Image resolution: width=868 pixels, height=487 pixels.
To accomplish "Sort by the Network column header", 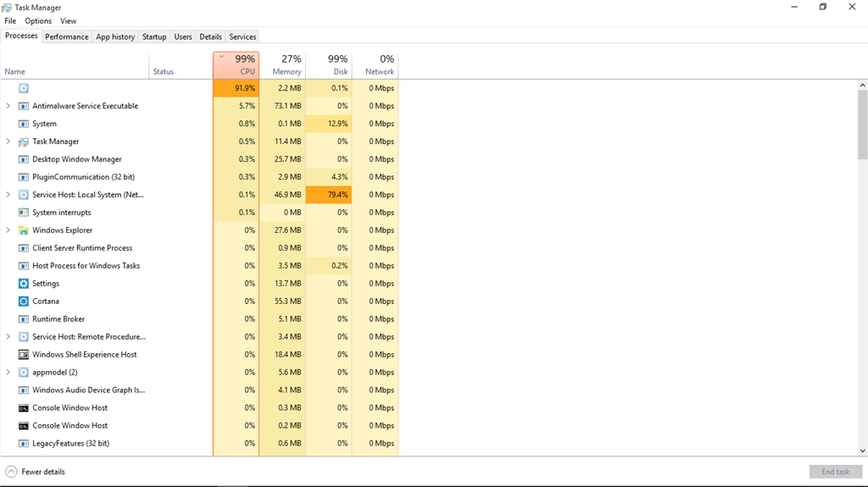I will click(x=375, y=64).
